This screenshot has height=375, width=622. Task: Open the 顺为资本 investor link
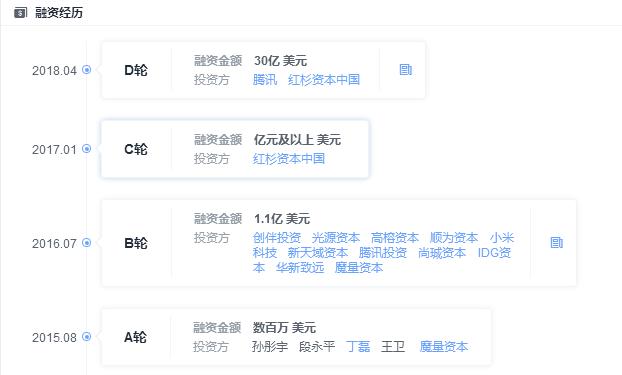pos(454,238)
